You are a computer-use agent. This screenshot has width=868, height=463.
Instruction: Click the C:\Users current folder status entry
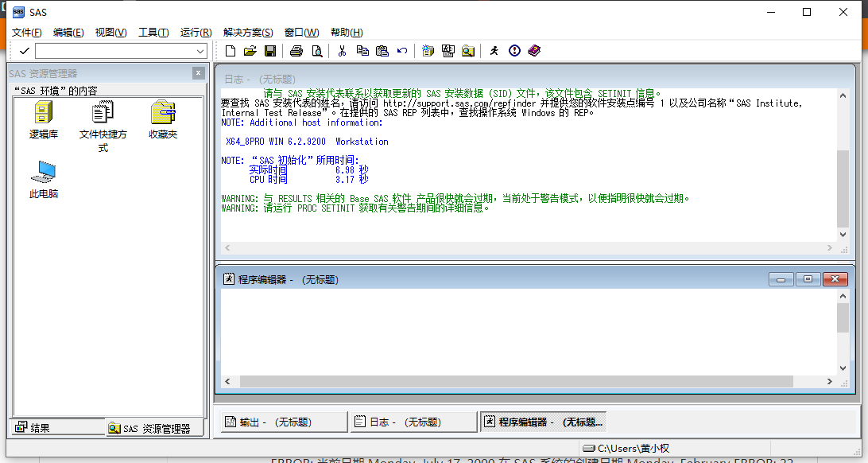point(626,448)
